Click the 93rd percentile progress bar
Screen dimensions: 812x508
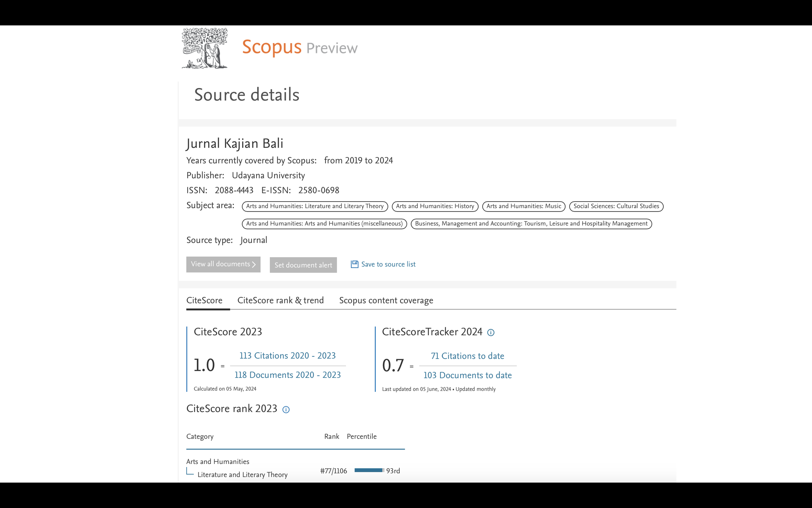[x=369, y=470]
